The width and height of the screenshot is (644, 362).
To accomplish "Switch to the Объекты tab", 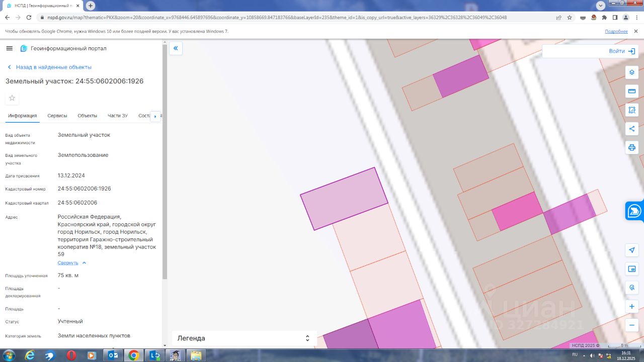I will click(x=87, y=116).
